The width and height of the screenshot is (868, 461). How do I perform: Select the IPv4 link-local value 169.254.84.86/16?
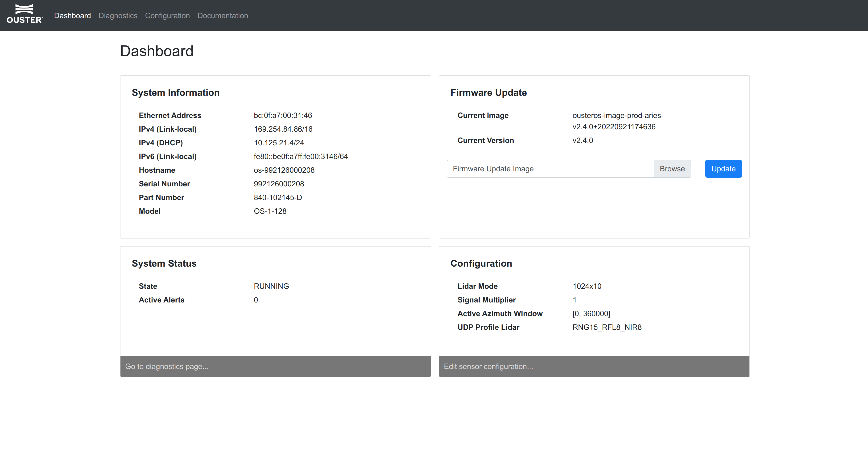tap(283, 129)
